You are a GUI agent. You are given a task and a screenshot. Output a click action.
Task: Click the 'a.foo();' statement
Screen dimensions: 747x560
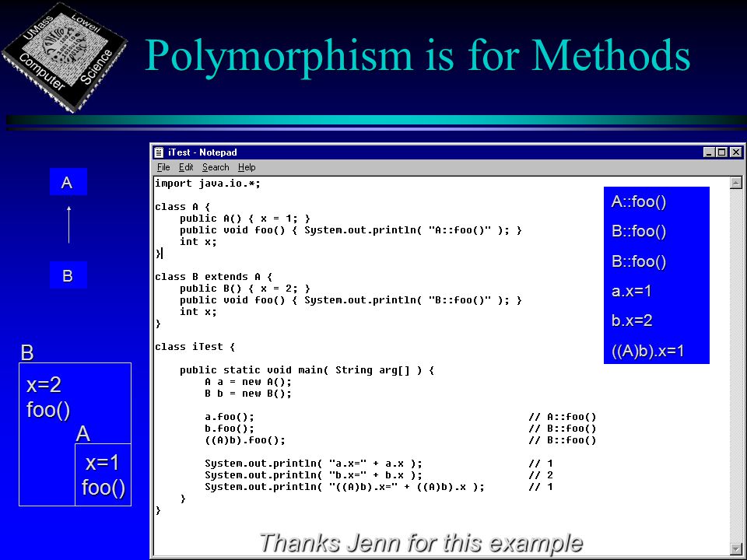point(230,417)
